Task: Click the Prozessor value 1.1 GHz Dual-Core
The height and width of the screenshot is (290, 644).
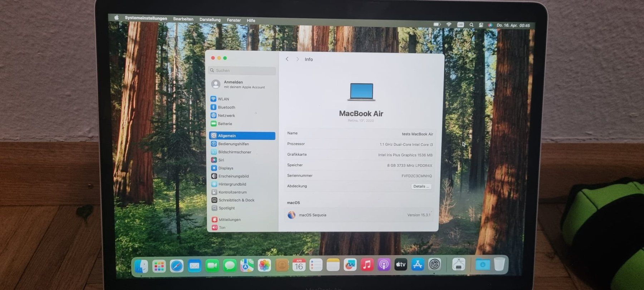Action: [x=406, y=145]
